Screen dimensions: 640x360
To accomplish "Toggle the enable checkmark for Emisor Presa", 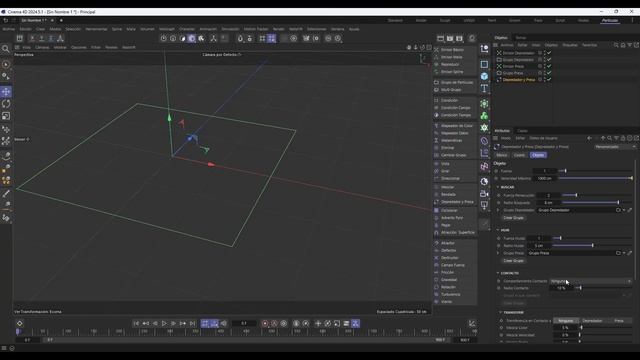I will (549, 66).
